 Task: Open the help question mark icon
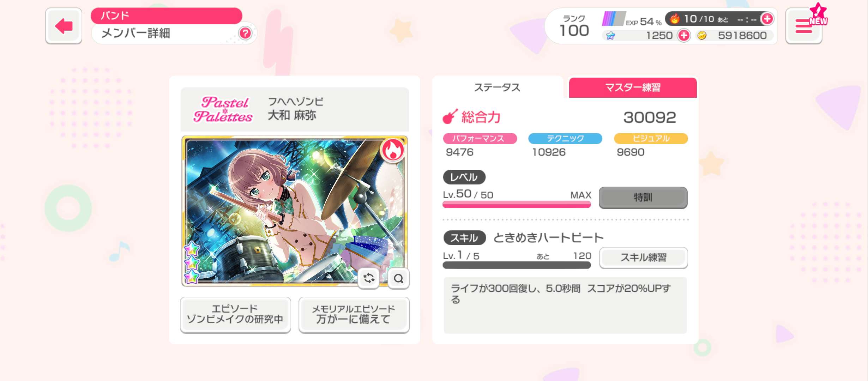(245, 33)
